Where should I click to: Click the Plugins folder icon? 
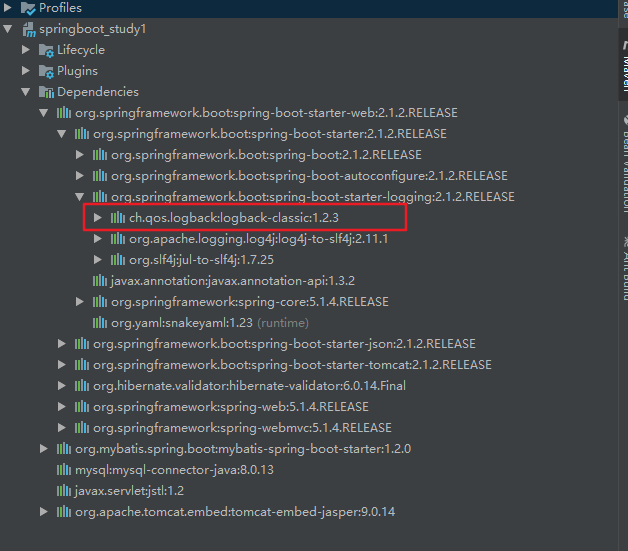coord(46,71)
